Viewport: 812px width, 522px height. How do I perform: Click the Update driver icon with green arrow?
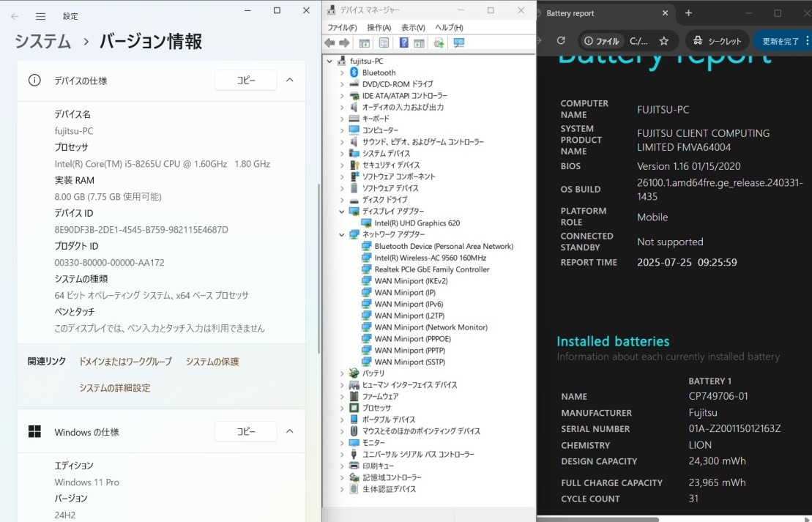[439, 43]
